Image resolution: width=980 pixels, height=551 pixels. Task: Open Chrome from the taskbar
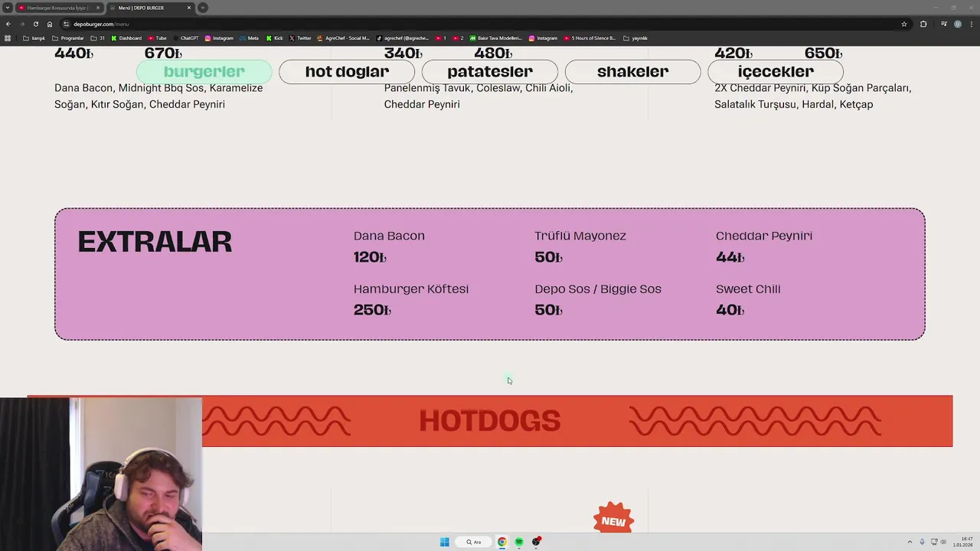(502, 542)
